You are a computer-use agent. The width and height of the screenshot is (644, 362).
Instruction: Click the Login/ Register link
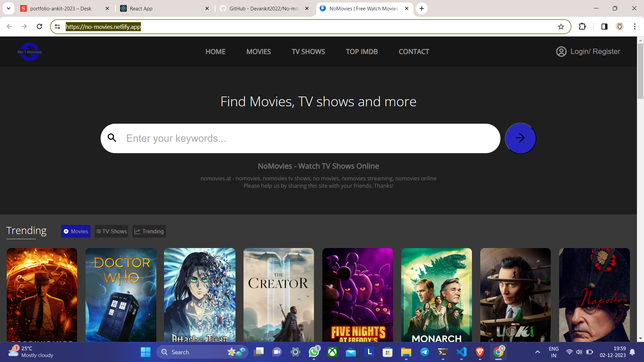[595, 52]
